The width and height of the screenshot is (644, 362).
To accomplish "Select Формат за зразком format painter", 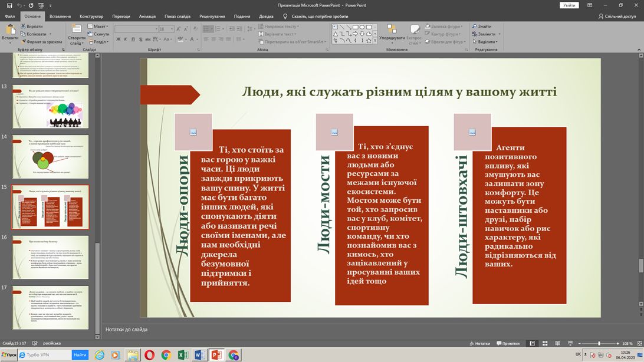I will (x=44, y=42).
